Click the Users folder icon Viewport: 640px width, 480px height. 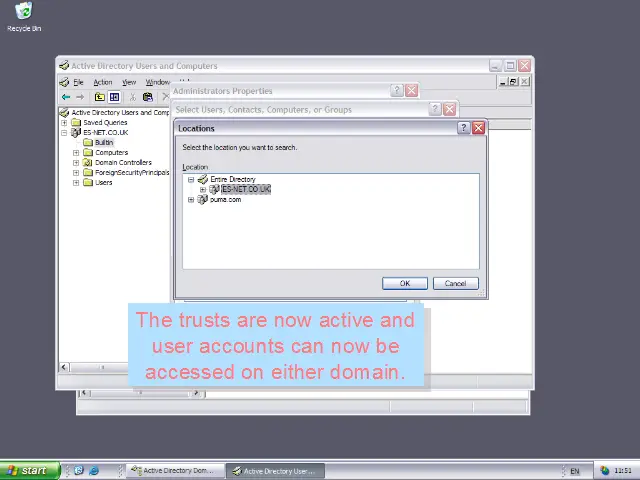88,182
